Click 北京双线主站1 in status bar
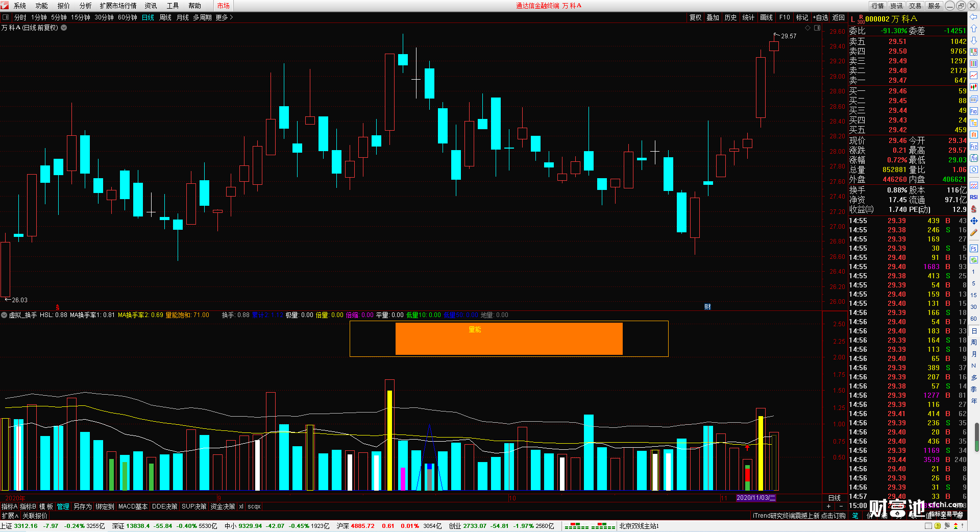This screenshot has height=532, width=980. (x=639, y=526)
